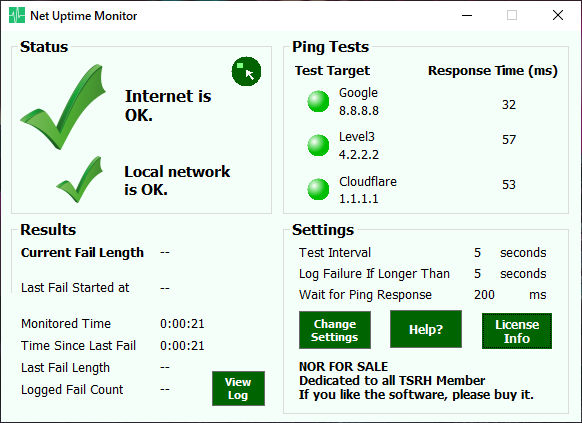Click the Settings group heading
The width and height of the screenshot is (582, 423).
(x=323, y=230)
